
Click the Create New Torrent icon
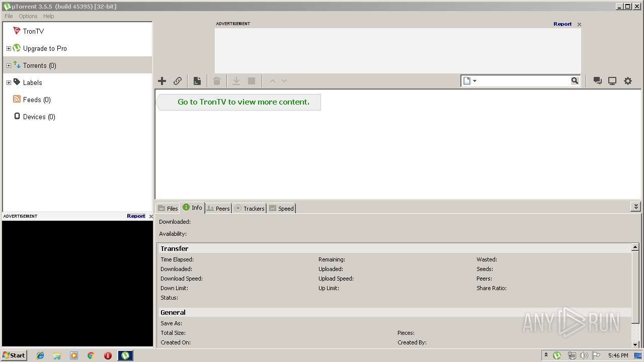(x=197, y=81)
